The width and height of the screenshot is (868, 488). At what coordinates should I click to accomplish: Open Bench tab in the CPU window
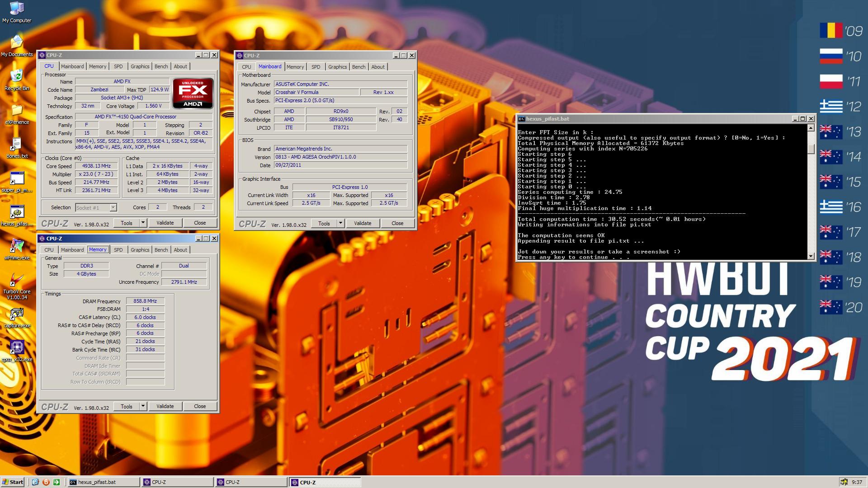pyautogui.click(x=161, y=66)
